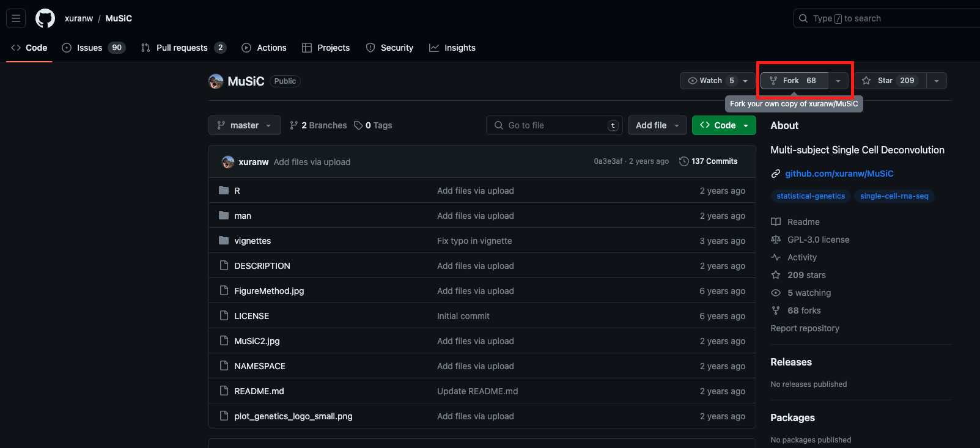Click the Readme book icon
Image resolution: width=980 pixels, height=448 pixels.
tap(776, 222)
